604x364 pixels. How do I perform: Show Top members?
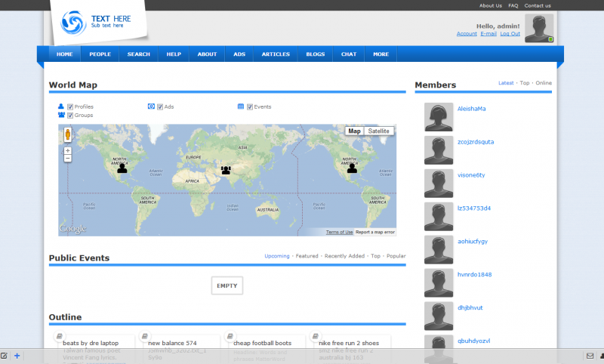524,83
